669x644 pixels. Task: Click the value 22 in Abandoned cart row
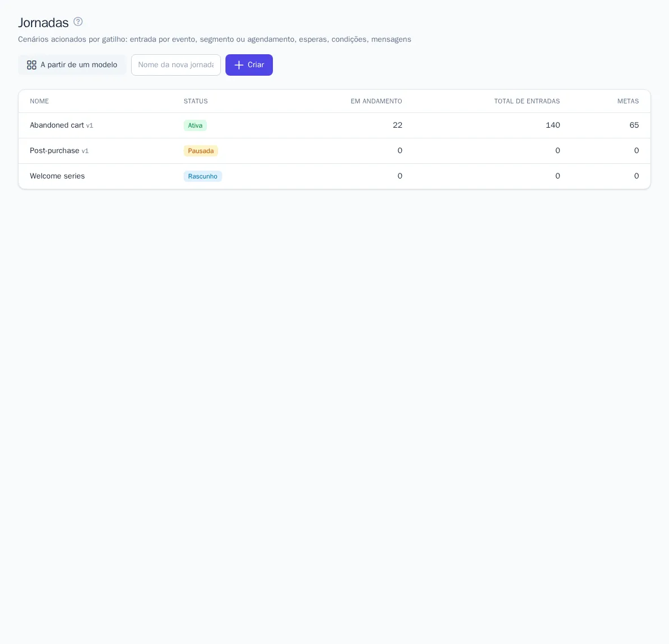tap(398, 125)
